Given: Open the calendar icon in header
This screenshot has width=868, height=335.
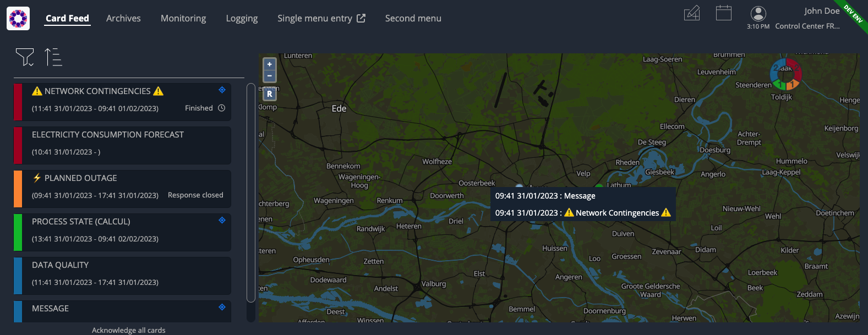Looking at the screenshot, I should tap(724, 13).
